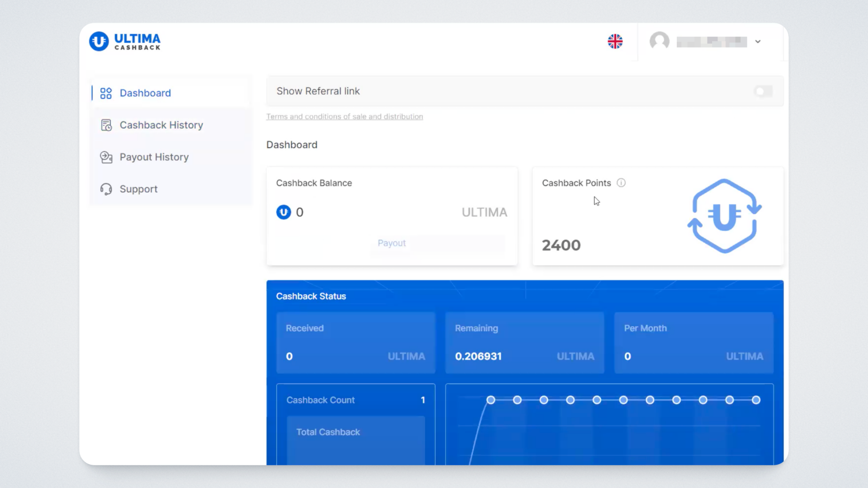868x488 pixels.
Task: Go to Payout History section
Action: pos(154,157)
